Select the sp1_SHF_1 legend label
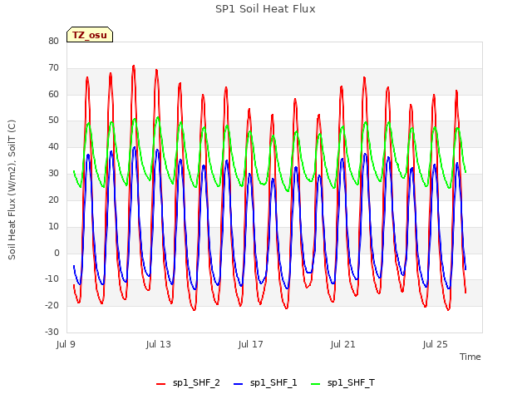532x399 pixels. tap(273, 383)
